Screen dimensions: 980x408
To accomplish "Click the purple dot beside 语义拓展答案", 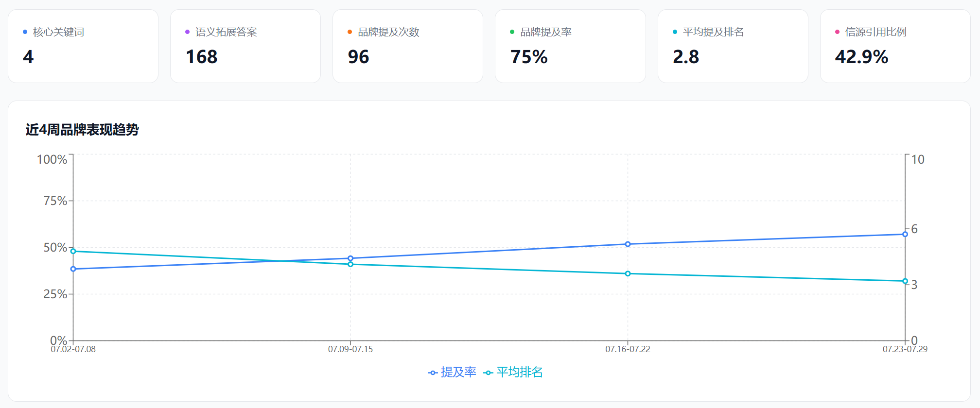I will 187,32.
